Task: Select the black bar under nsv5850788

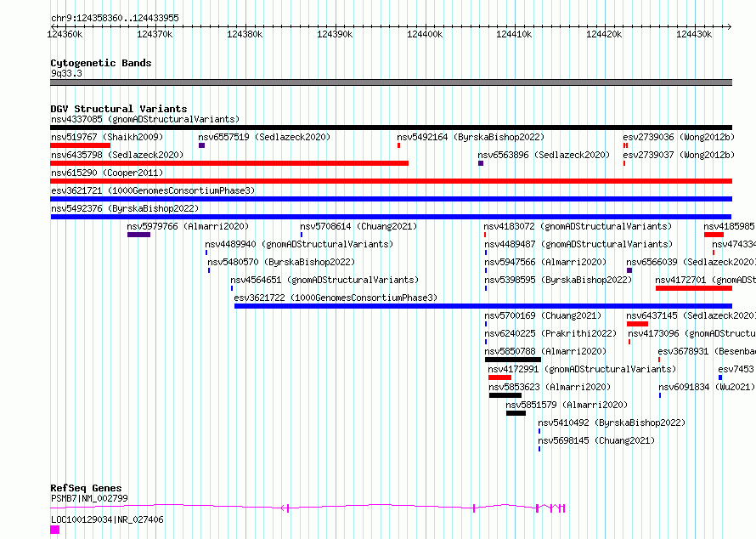Action: [513, 360]
